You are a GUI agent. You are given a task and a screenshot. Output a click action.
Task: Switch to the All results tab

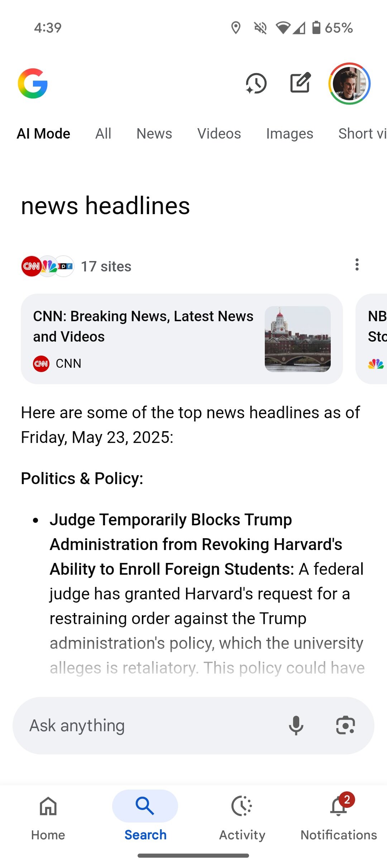pyautogui.click(x=103, y=134)
